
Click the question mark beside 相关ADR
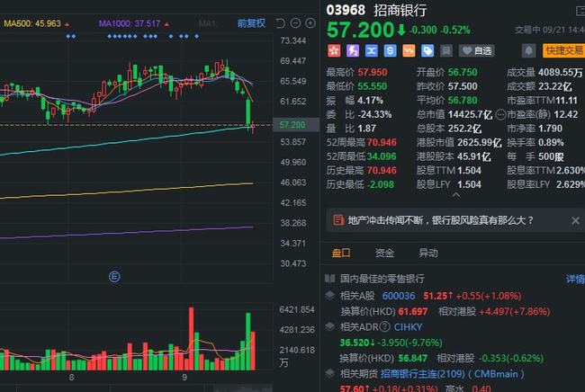click(384, 326)
